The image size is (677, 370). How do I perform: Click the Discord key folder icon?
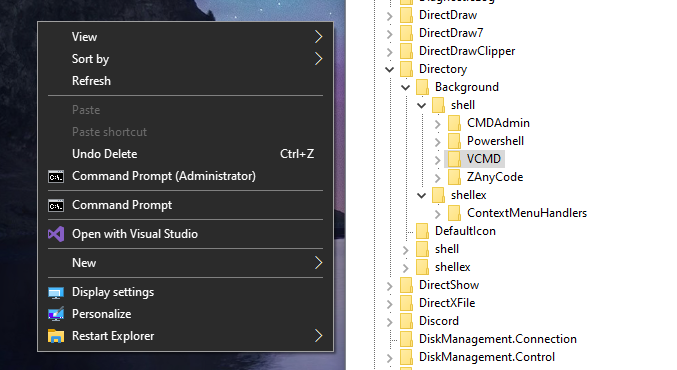(x=406, y=321)
